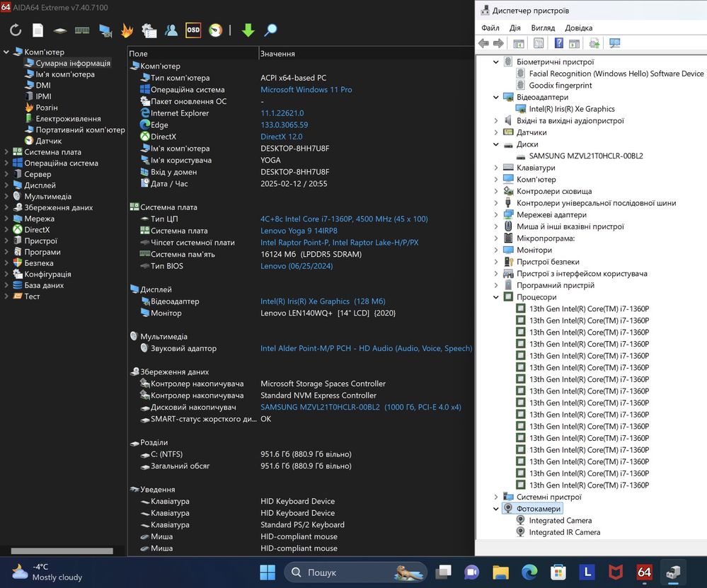Click the motherboard chip toolbar icon in AIDA64

pos(59,30)
